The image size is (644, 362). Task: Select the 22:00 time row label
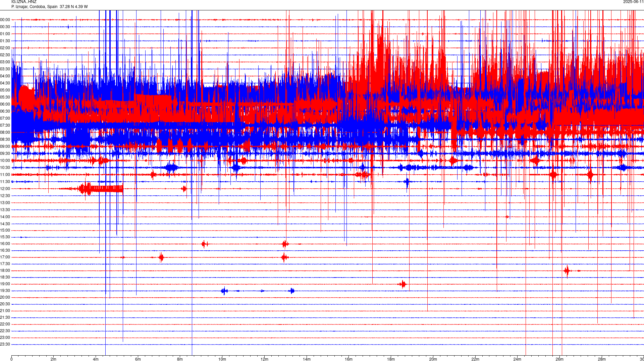pyautogui.click(x=5, y=324)
